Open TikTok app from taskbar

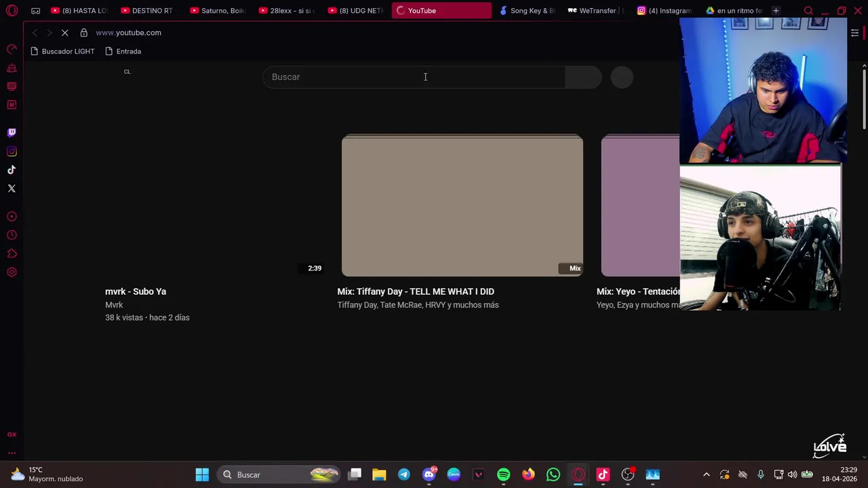[x=603, y=474]
